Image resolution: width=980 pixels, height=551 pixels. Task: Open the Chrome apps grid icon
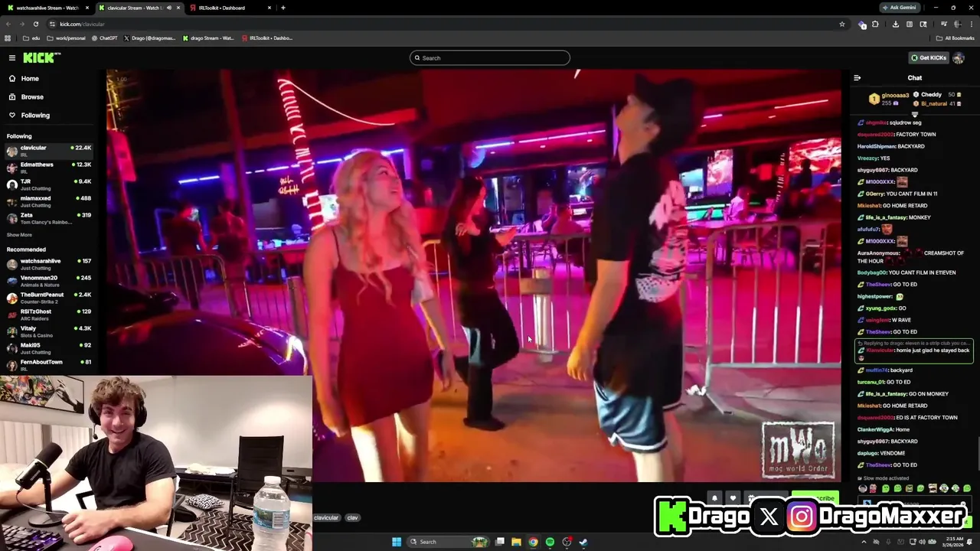(8, 38)
